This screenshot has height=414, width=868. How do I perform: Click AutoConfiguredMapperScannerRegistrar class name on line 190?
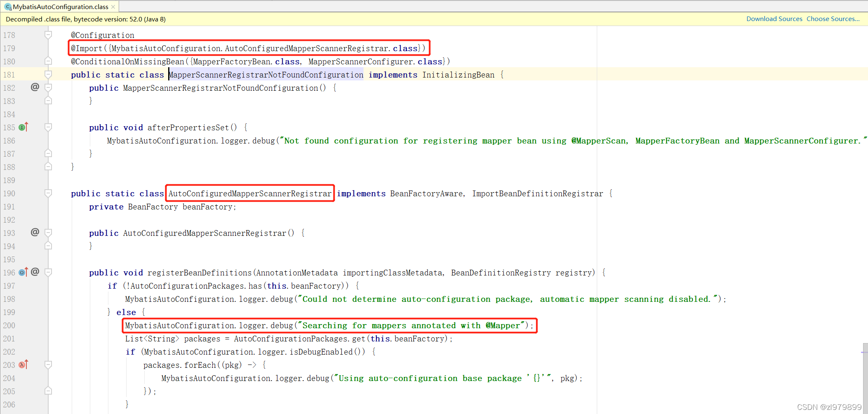pyautogui.click(x=250, y=193)
